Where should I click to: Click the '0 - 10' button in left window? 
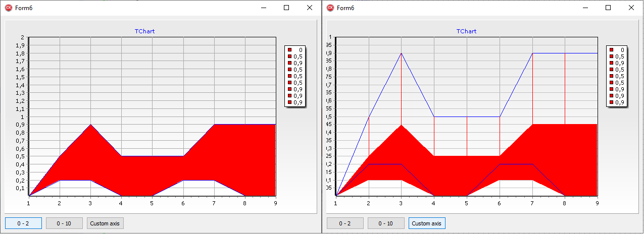click(64, 223)
